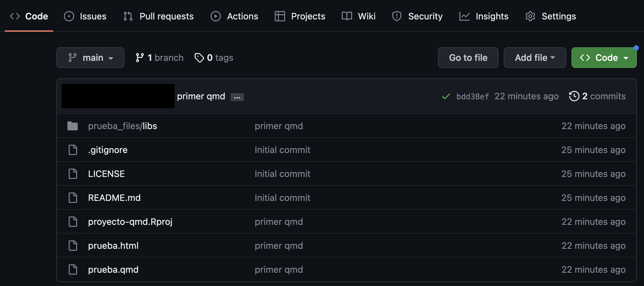The width and height of the screenshot is (644, 286).
Task: Open the Pull requests tab
Action: point(158,16)
